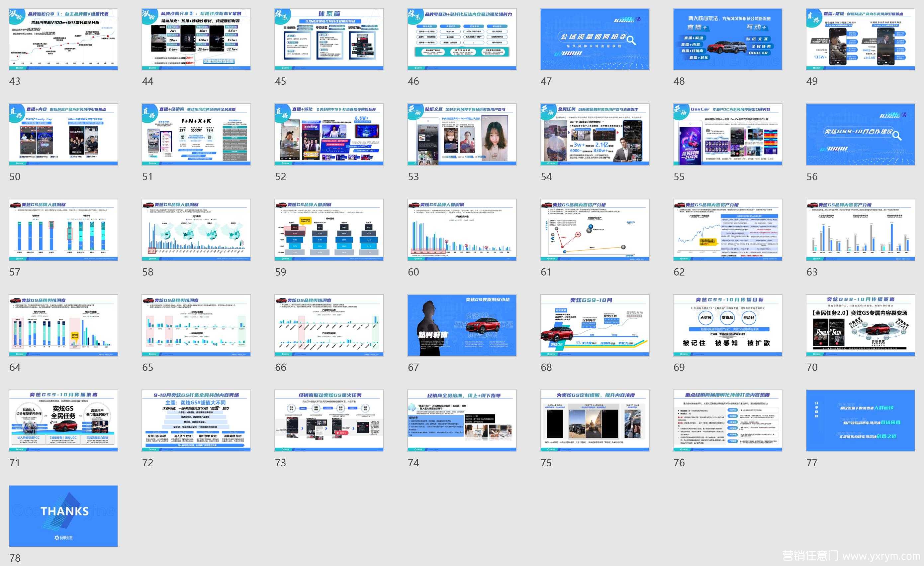Viewport: 924px width, 566px height.
Task: Select slide 61 thumbnail
Action: (x=595, y=230)
